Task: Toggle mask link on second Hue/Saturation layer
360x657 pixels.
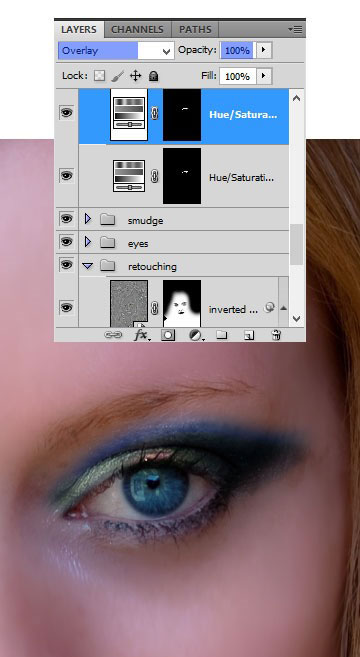Action: click(155, 176)
